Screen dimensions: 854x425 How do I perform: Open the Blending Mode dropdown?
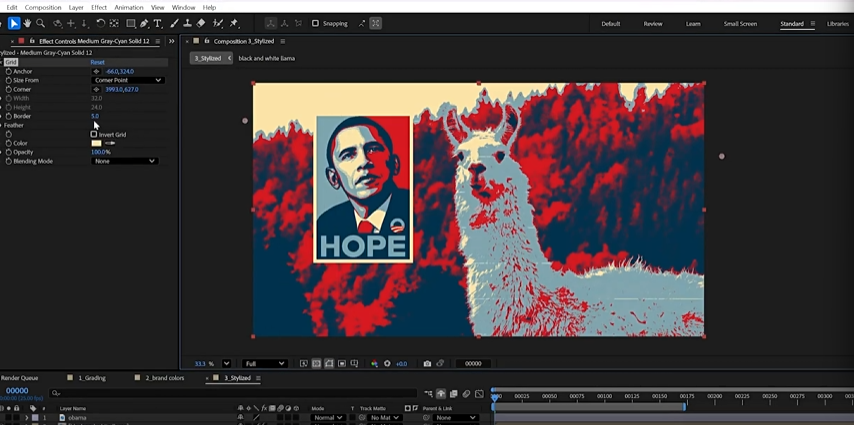point(124,161)
